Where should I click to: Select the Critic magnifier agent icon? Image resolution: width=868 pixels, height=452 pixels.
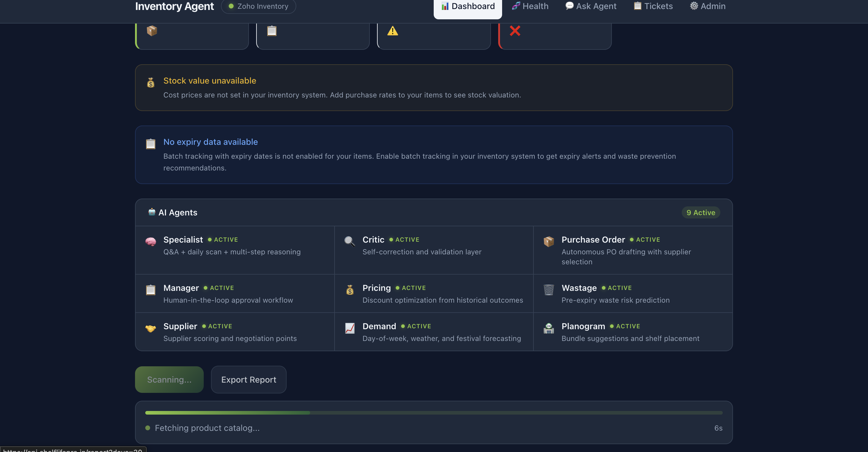coord(349,241)
